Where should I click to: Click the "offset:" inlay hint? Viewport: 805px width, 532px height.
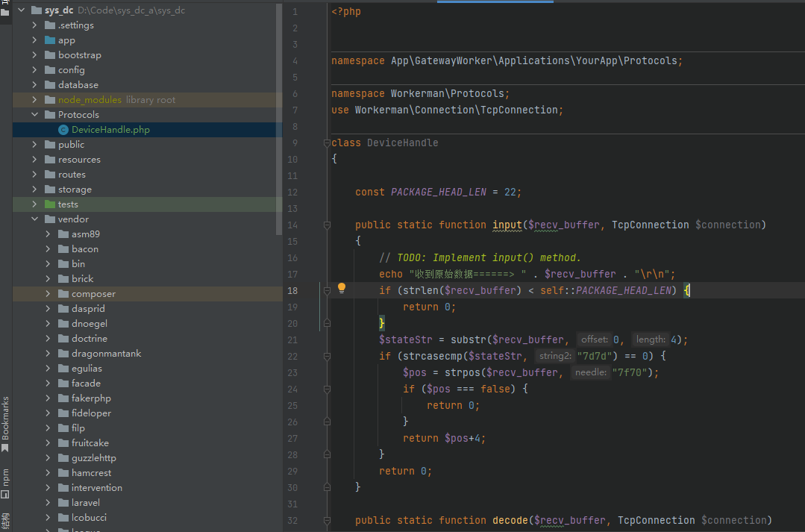coord(595,339)
